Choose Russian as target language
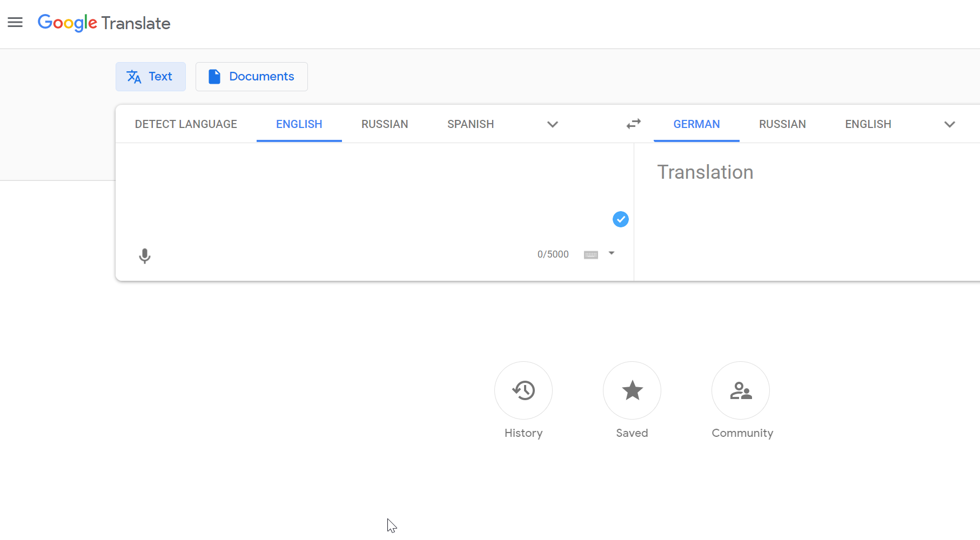Viewport: 980px width, 540px height. click(x=782, y=124)
